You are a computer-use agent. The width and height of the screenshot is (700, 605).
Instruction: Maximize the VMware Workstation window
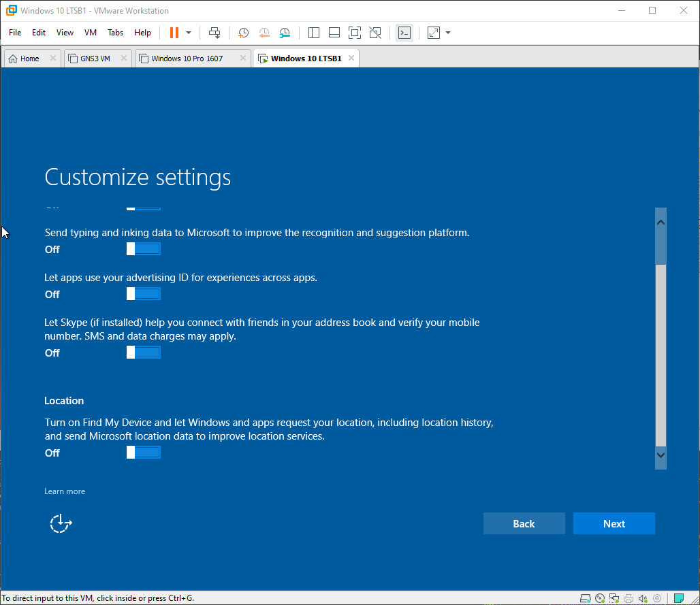click(x=652, y=10)
